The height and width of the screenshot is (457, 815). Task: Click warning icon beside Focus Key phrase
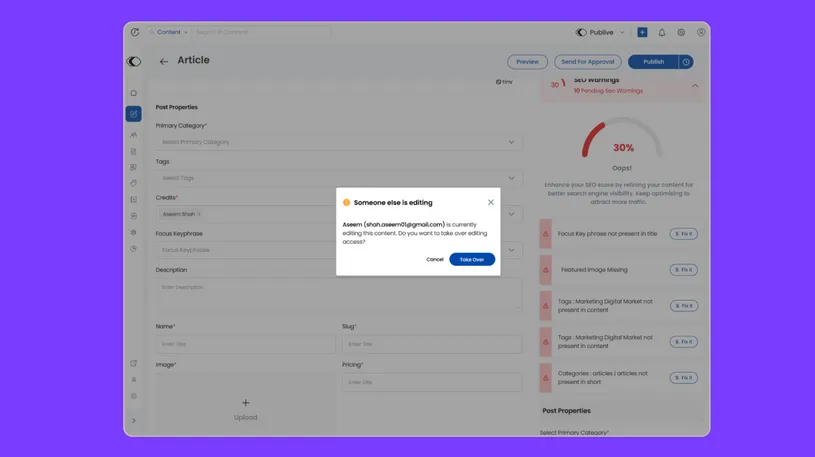tap(546, 234)
